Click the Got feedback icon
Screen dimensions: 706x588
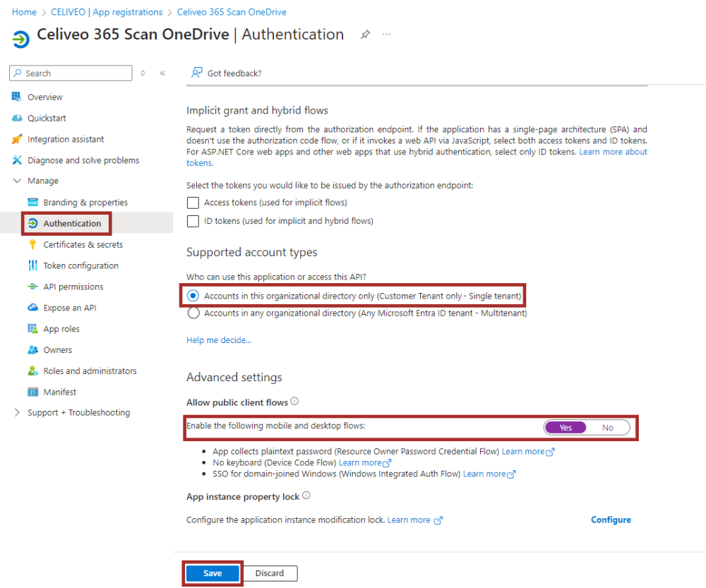tap(198, 73)
